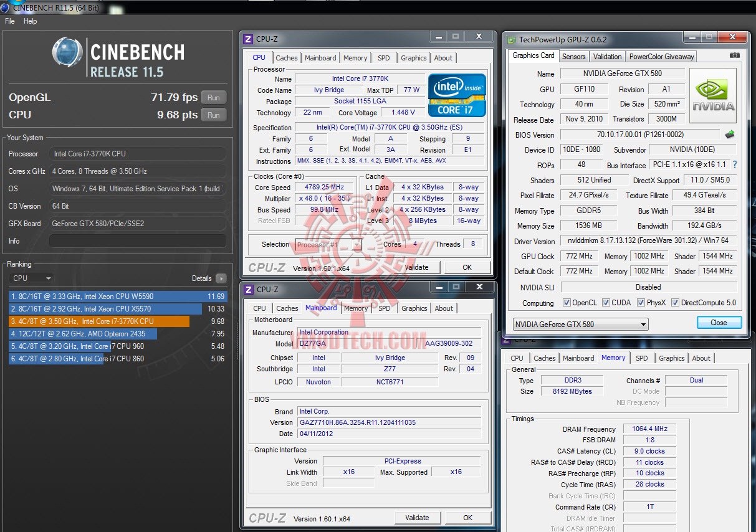Switch to Memory tab in top CPU-Z
This screenshot has width=756, height=532.
tap(355, 58)
